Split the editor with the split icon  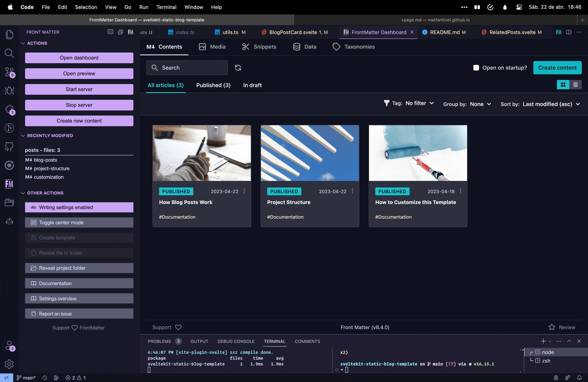569,32
